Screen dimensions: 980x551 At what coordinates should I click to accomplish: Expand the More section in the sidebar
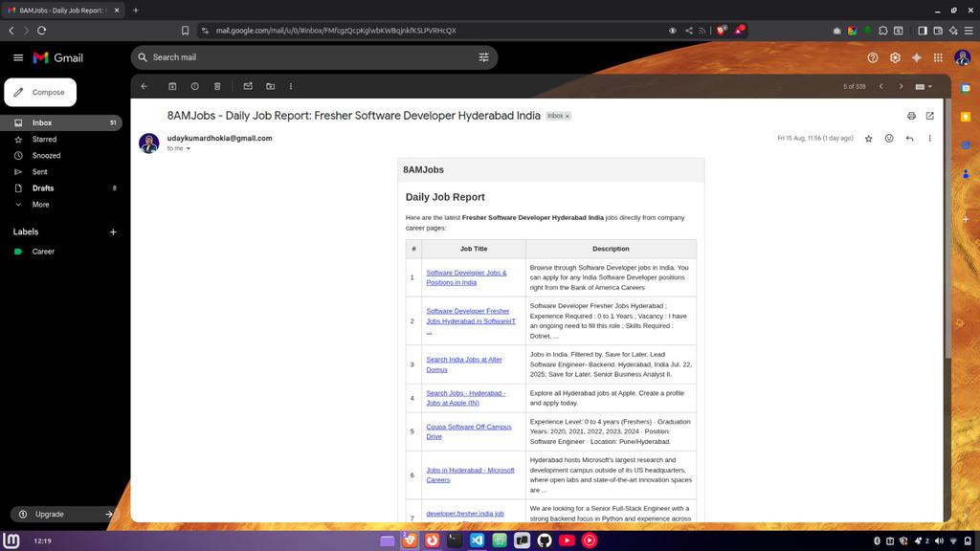[40, 204]
